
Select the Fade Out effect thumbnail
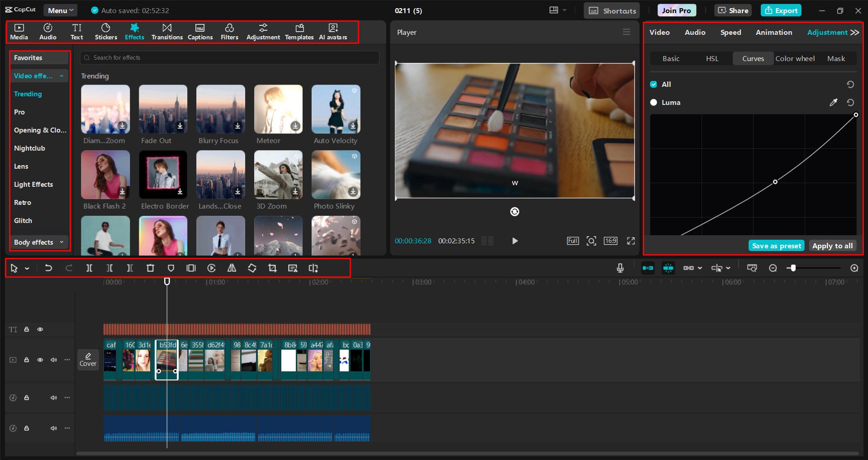click(163, 109)
